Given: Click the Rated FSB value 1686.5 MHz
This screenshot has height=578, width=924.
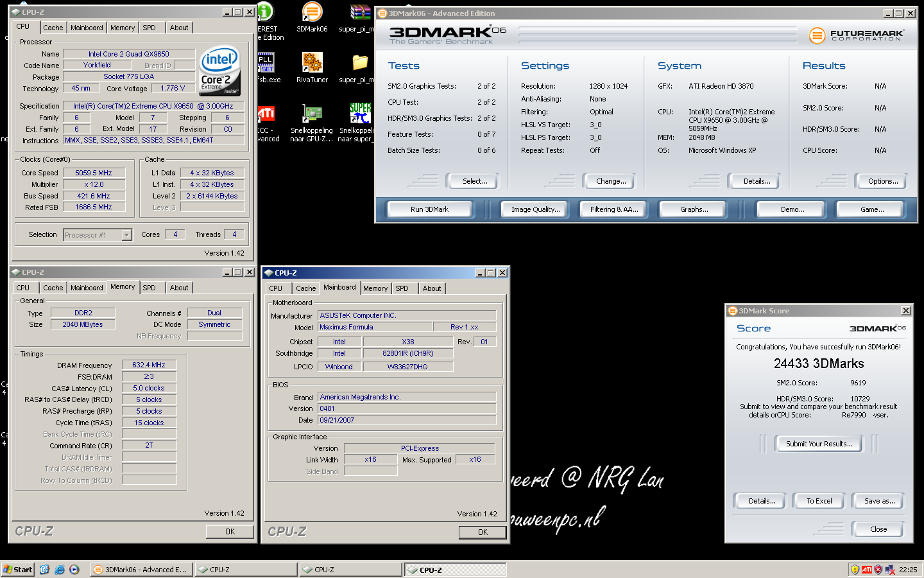Looking at the screenshot, I should coord(94,207).
